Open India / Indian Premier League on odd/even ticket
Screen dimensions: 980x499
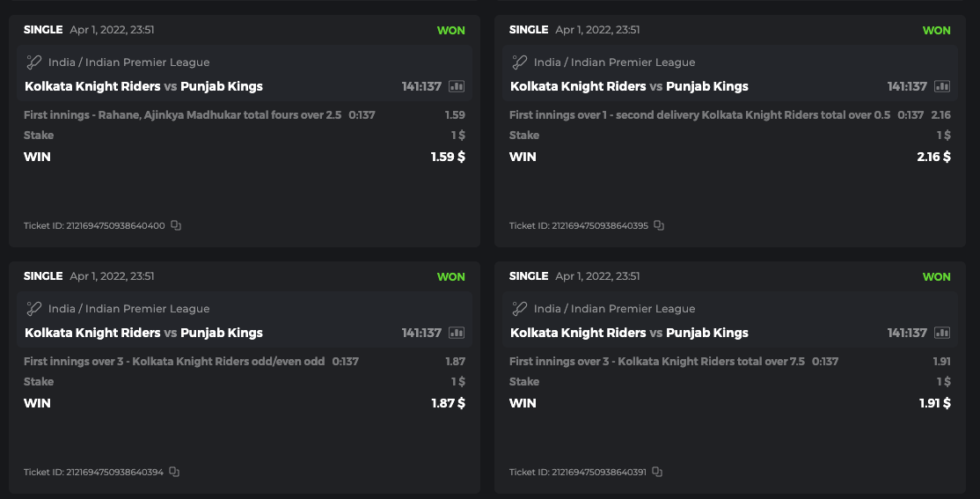tap(128, 309)
